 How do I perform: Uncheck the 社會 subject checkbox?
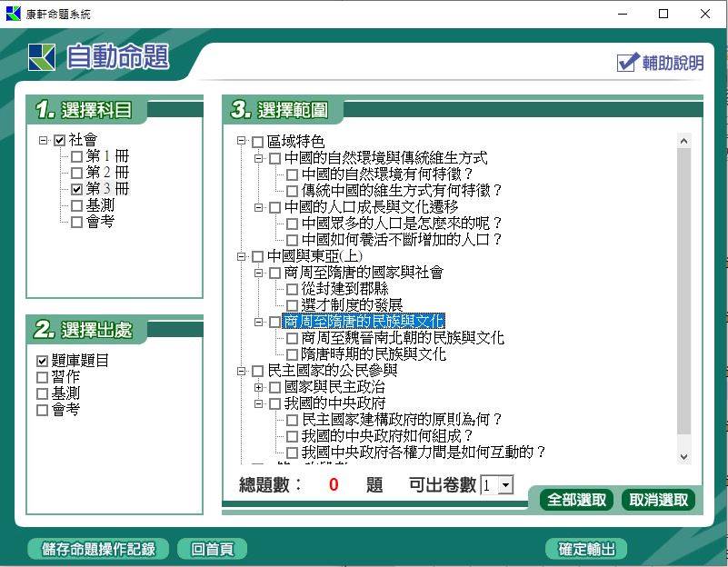pos(59,140)
